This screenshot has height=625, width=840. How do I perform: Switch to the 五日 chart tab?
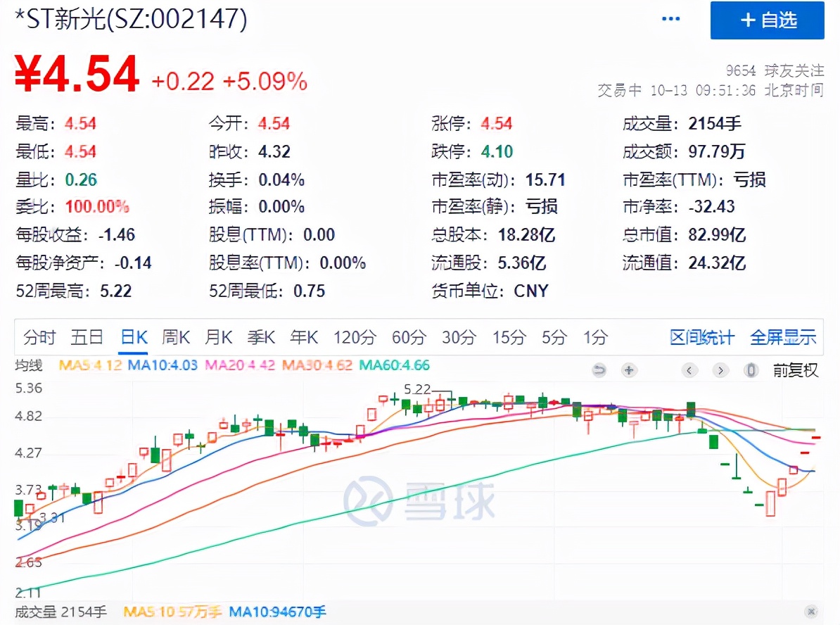tap(87, 337)
